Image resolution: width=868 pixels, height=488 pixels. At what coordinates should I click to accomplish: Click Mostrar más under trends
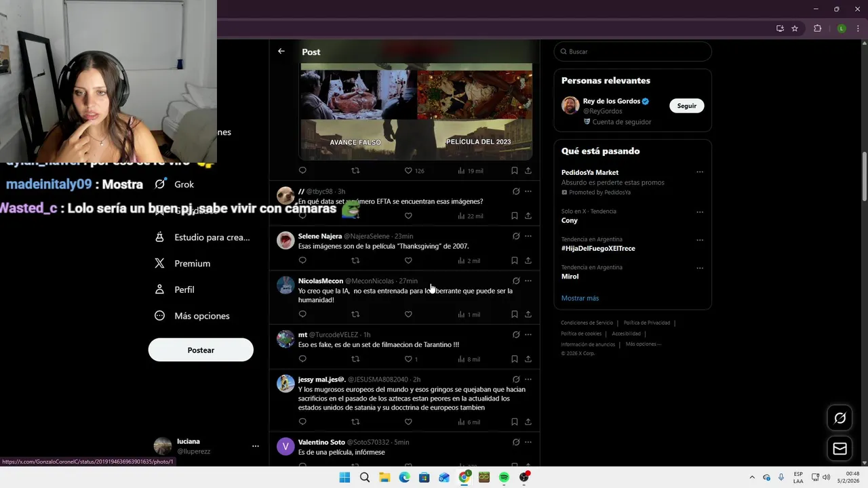580,298
